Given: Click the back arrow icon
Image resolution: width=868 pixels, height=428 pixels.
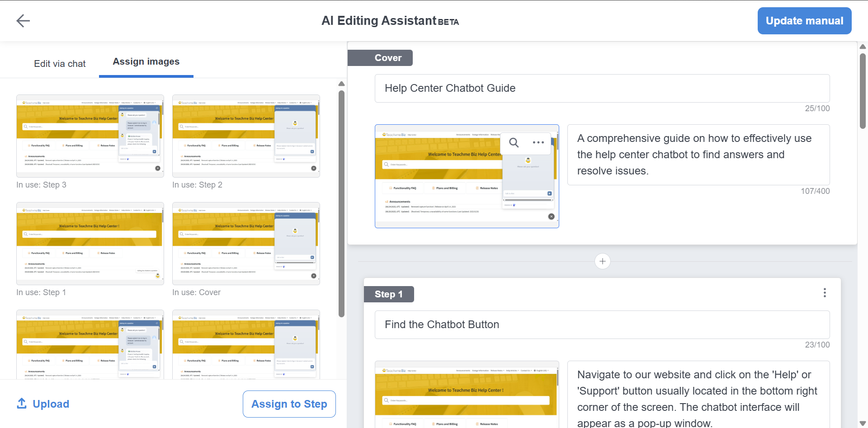Looking at the screenshot, I should (x=23, y=21).
